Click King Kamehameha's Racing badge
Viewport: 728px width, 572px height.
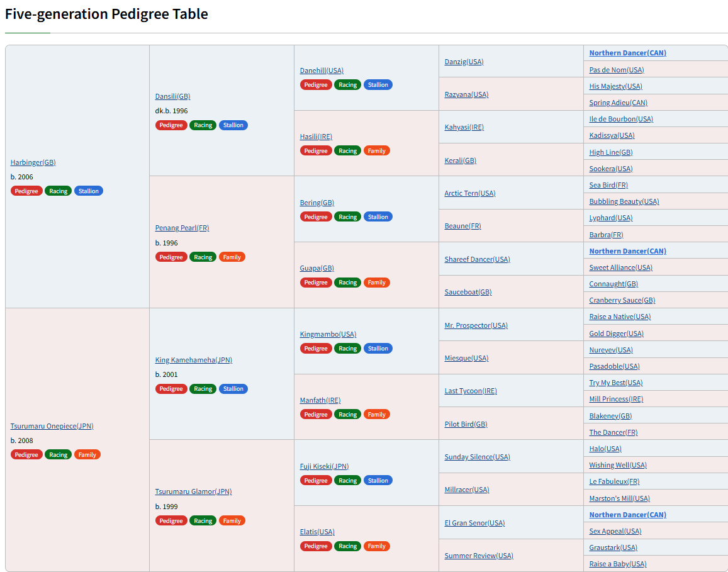[203, 389]
